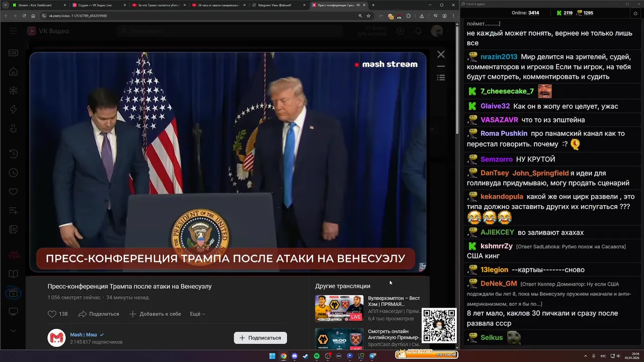Switch to Студия — VK Видео Live tab

tap(99, 5)
